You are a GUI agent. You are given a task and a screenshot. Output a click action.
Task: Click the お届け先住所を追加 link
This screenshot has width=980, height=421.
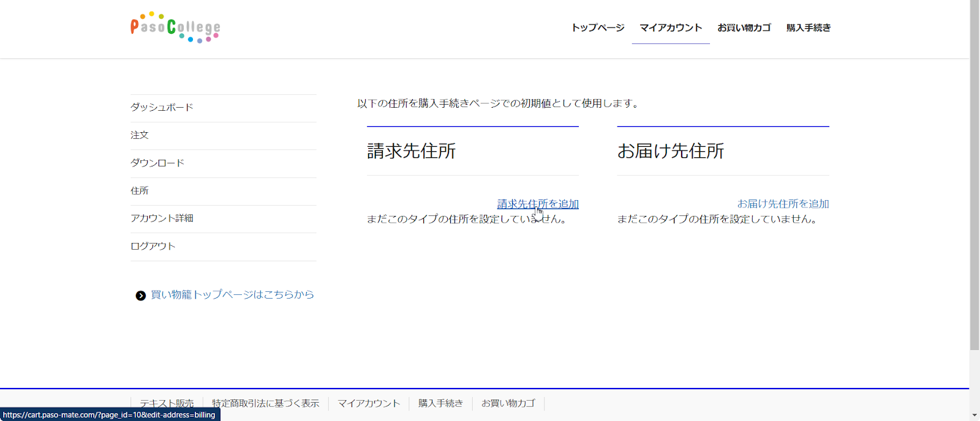(x=783, y=204)
